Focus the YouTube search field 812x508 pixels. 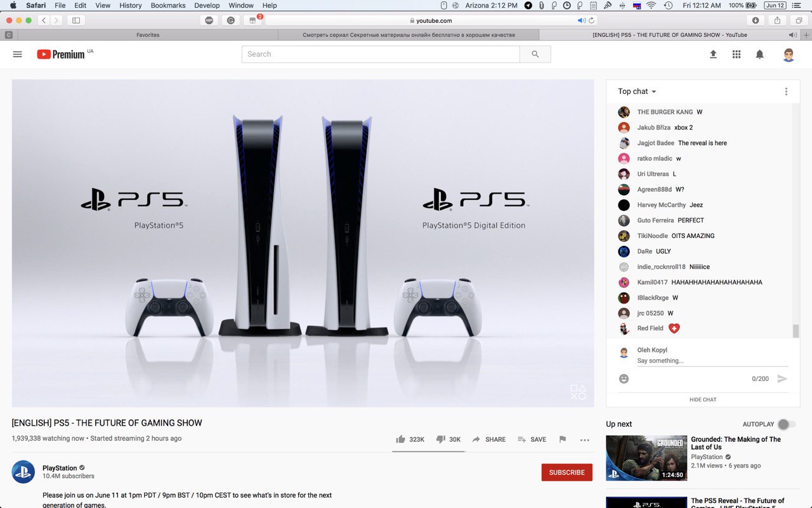[381, 55]
